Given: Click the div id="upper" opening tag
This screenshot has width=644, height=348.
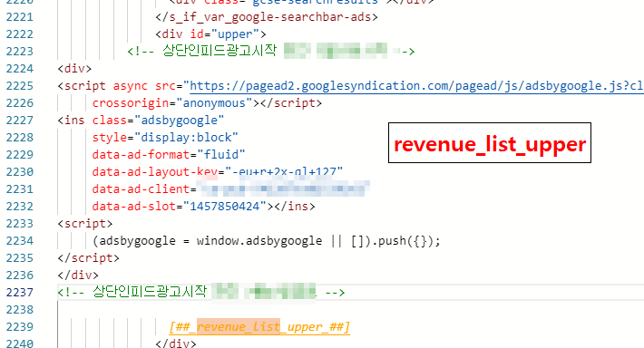Looking at the screenshot, I should [210, 34].
